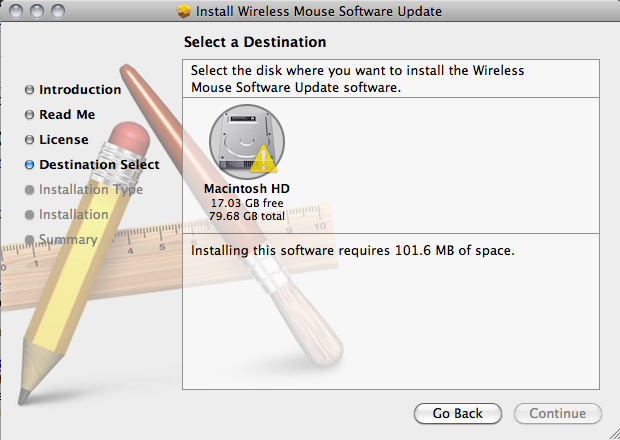
Task: Click the Read Me step bullet
Action: (29, 115)
